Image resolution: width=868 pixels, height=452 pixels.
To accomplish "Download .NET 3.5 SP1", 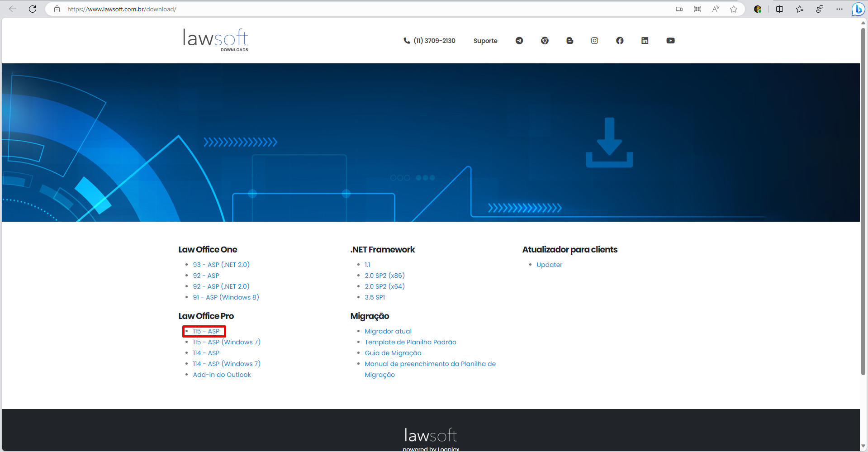I will point(375,297).
